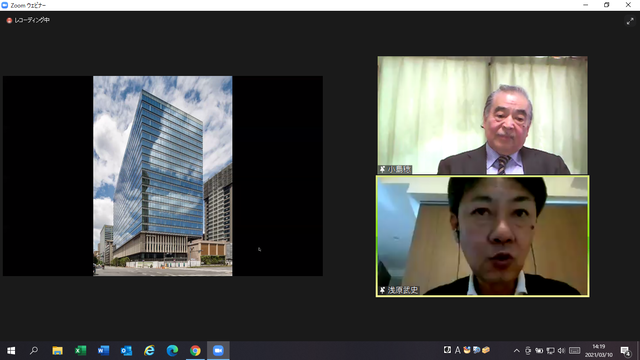Open the IME dictionary tool icon

[x=476, y=350]
